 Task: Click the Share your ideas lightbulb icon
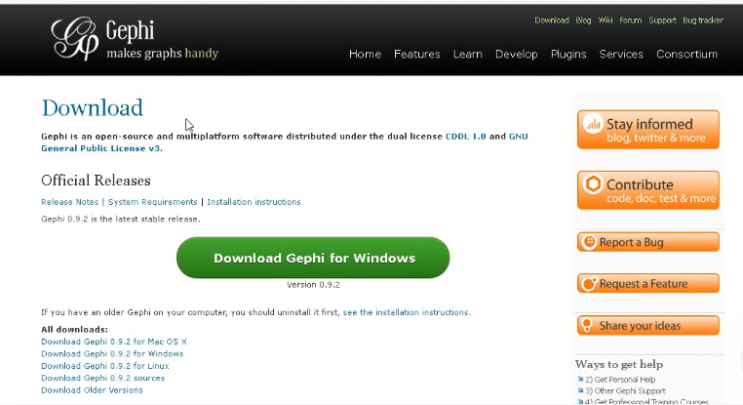pos(587,325)
